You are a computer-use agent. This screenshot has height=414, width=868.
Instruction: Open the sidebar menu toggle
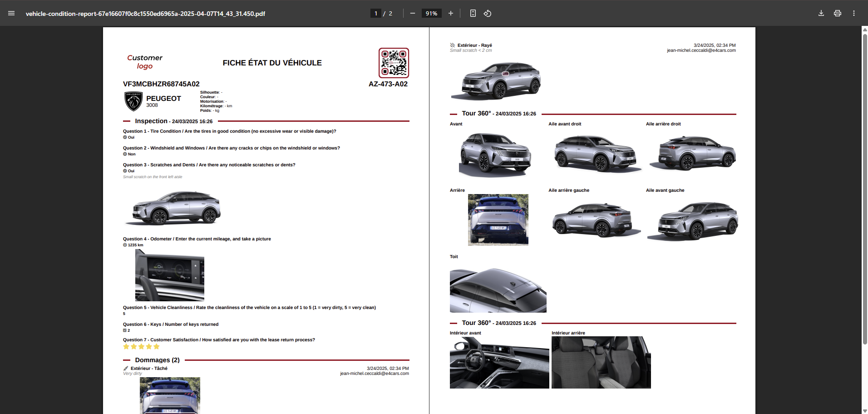pyautogui.click(x=11, y=14)
